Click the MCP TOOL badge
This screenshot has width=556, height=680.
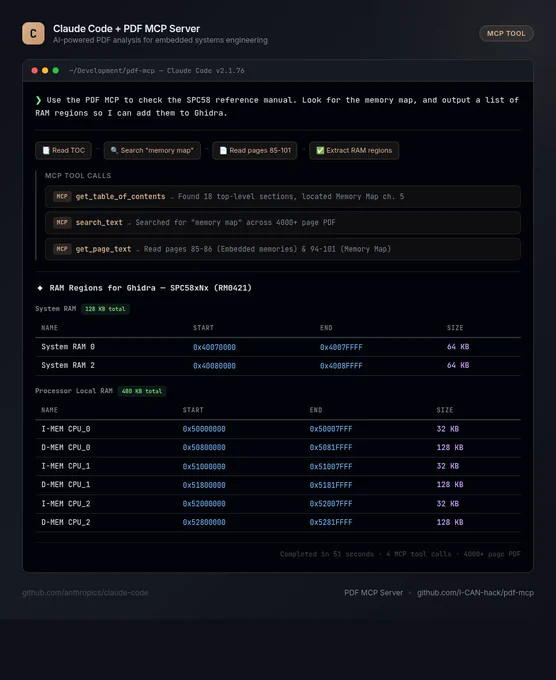(x=506, y=33)
